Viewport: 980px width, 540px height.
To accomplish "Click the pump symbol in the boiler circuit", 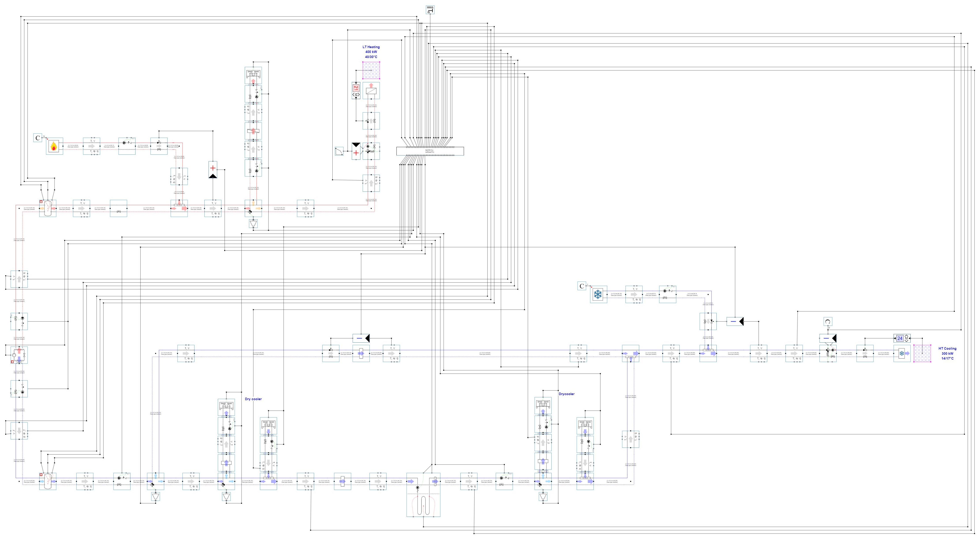I will click(x=124, y=143).
